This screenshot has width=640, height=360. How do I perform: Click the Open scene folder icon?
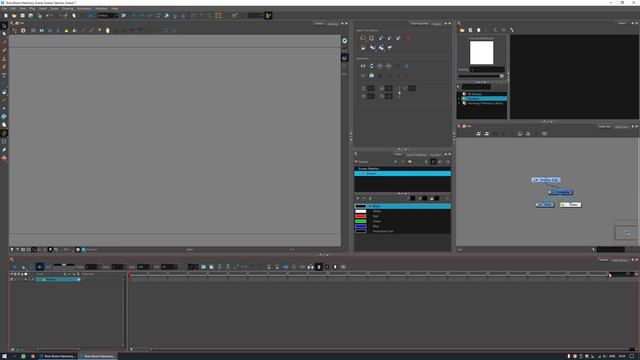(14, 16)
